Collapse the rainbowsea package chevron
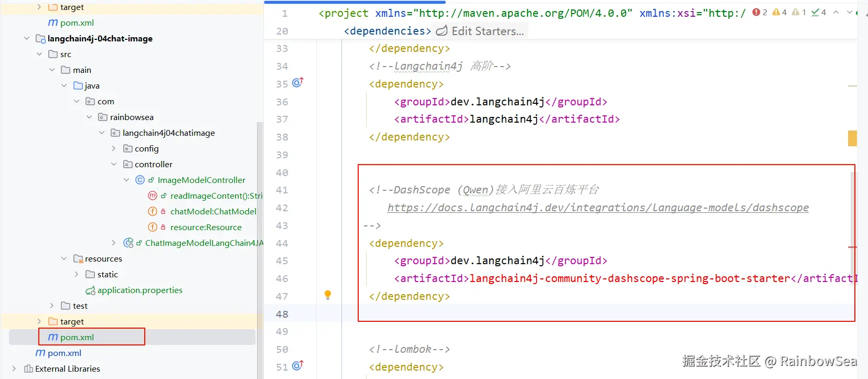The height and width of the screenshot is (379, 868). (89, 117)
